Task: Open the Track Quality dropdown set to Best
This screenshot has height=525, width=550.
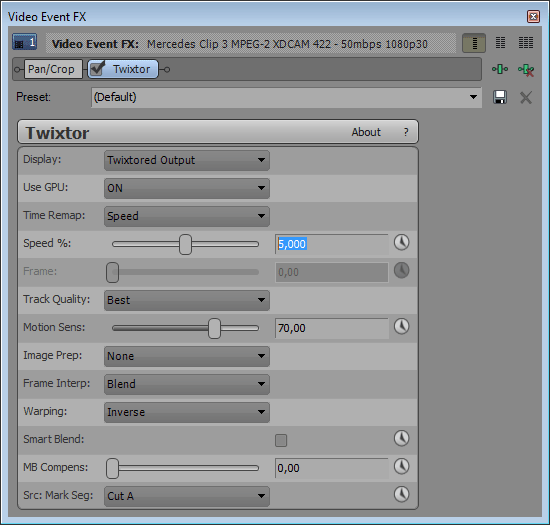Action: coord(187,300)
